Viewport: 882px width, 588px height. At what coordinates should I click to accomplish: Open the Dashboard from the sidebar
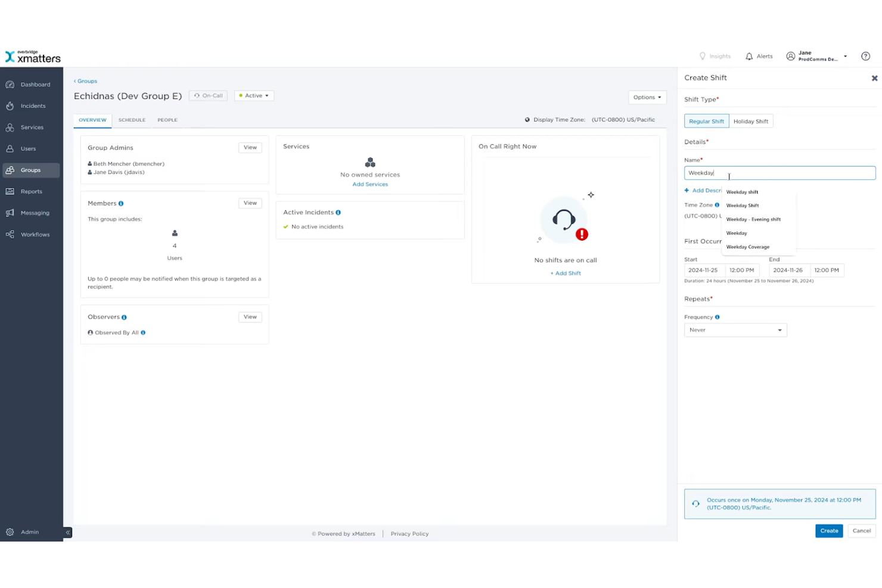point(35,84)
